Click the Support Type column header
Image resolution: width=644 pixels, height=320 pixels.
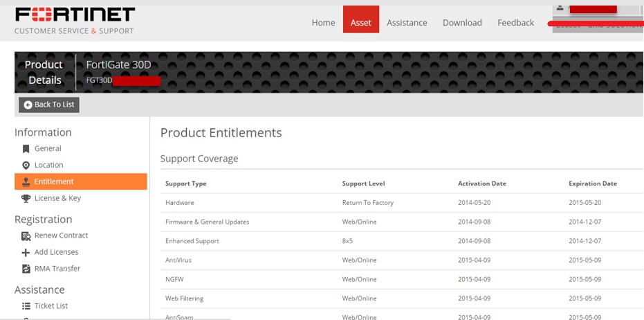click(x=185, y=184)
